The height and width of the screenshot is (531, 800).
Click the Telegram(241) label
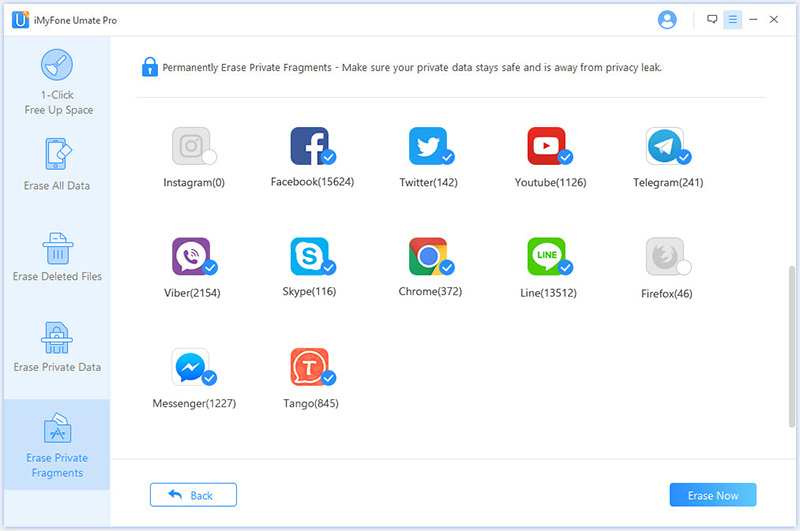(x=668, y=183)
